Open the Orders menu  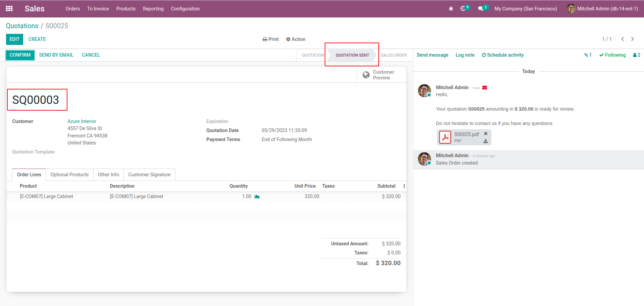click(73, 9)
